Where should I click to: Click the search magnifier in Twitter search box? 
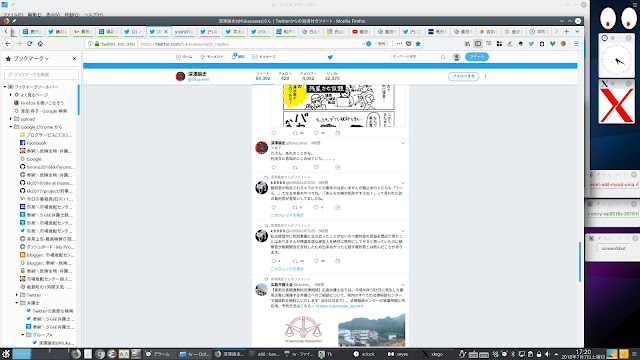pyautogui.click(x=443, y=57)
